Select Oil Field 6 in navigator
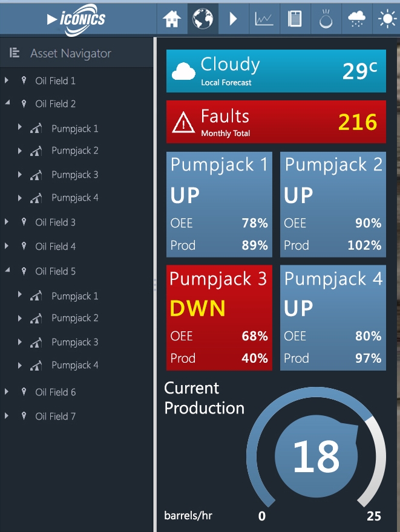400x532 pixels. click(55, 392)
